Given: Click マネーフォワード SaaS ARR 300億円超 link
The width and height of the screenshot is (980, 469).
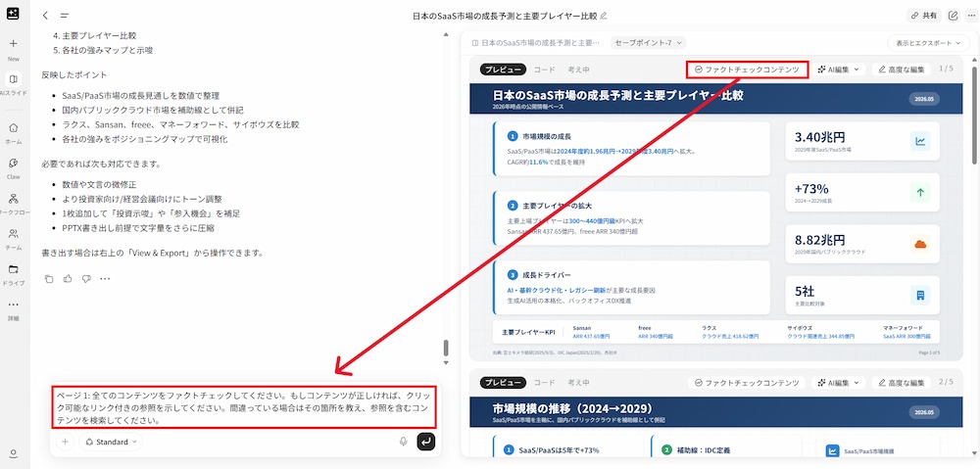Looking at the screenshot, I should [x=906, y=336].
